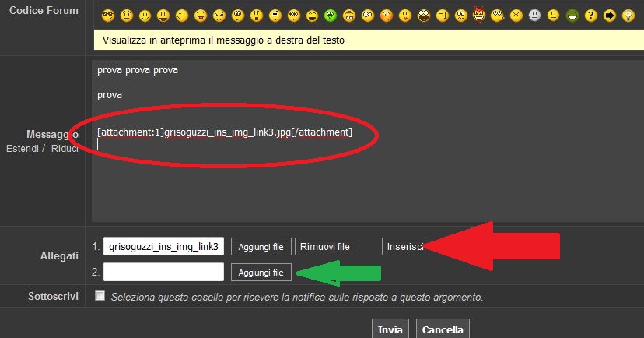Insert the yellow straight-mouth neutral smiley
This screenshot has height=338, width=644.
553,16
